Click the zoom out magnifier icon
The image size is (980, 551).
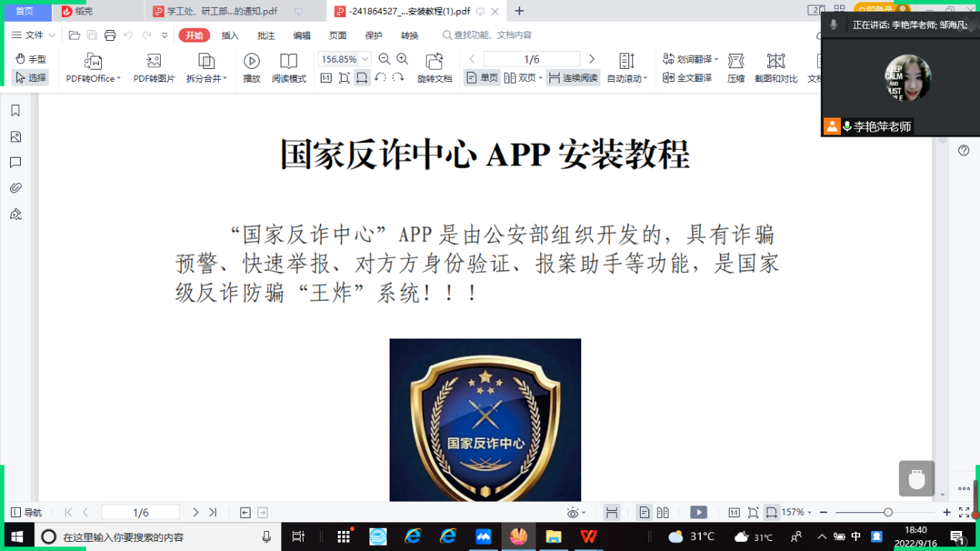(x=384, y=59)
